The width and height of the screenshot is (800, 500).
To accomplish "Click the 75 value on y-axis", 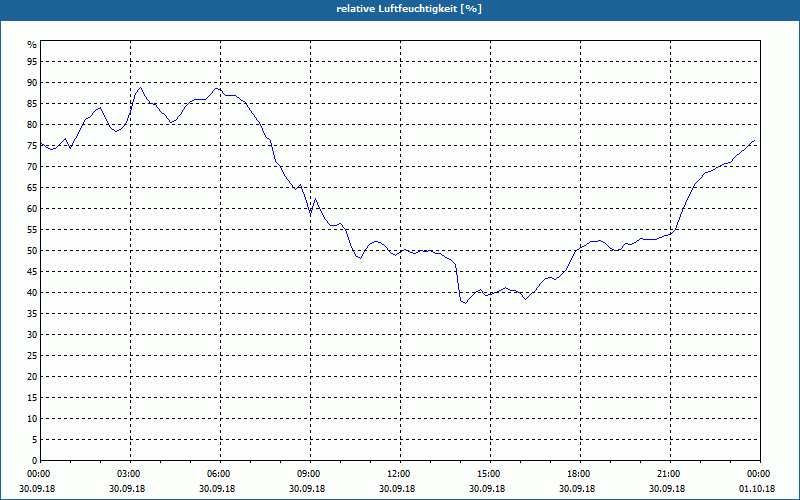I will [32, 146].
